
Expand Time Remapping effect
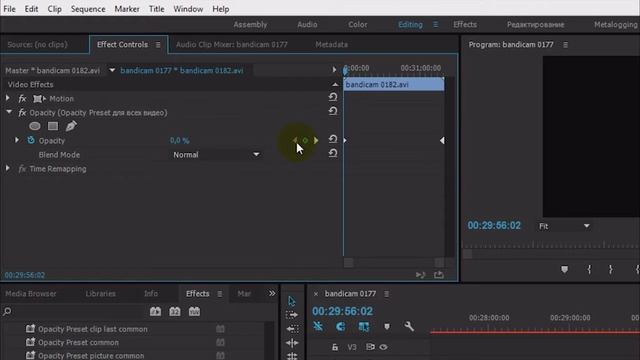8,168
